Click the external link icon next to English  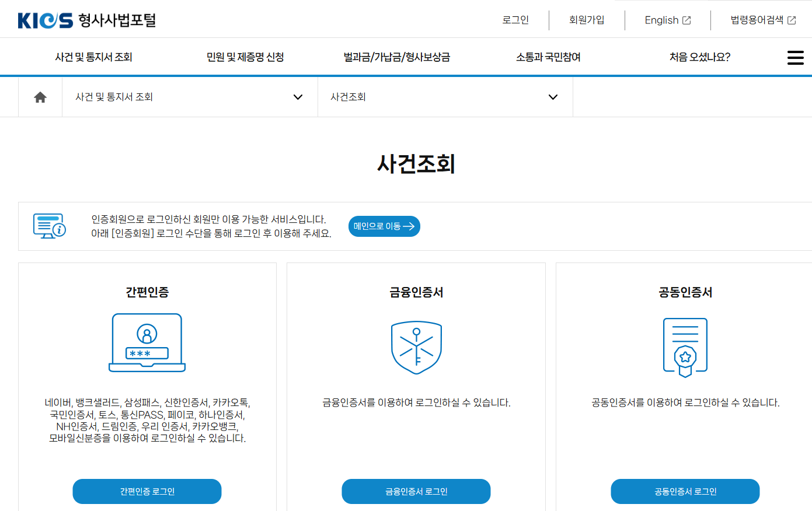tap(687, 19)
